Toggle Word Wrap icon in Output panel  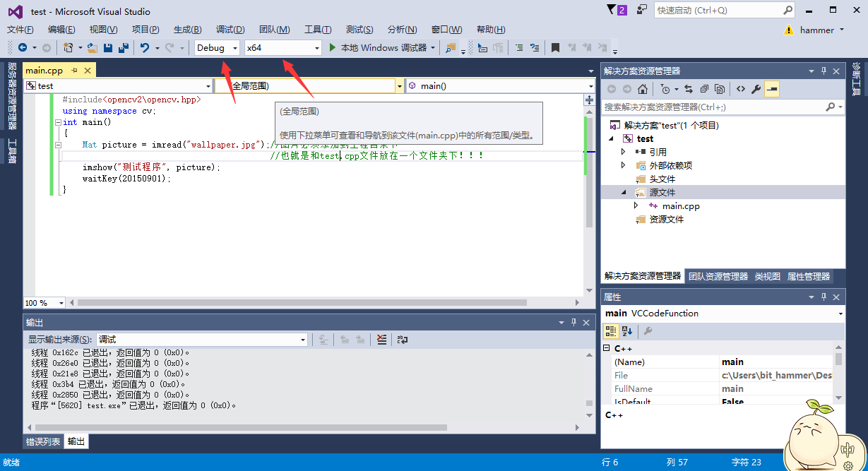point(403,340)
